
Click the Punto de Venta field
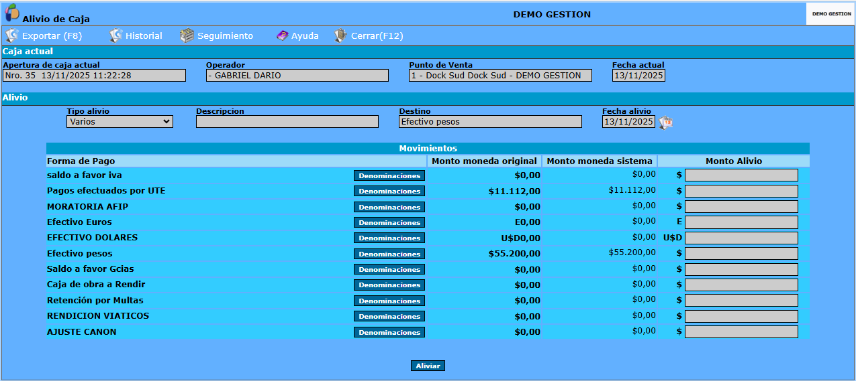[501, 75]
